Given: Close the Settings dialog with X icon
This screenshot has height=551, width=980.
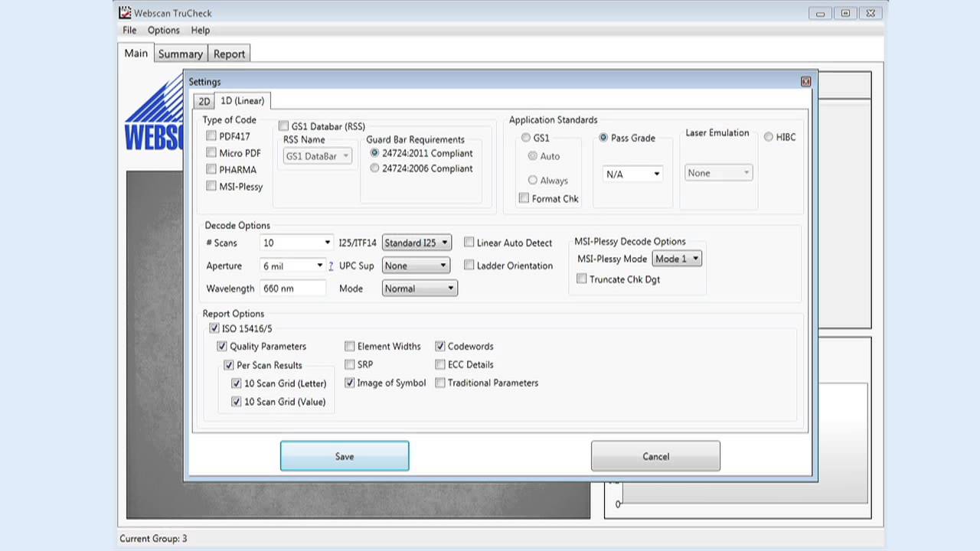Looking at the screenshot, I should (x=805, y=81).
